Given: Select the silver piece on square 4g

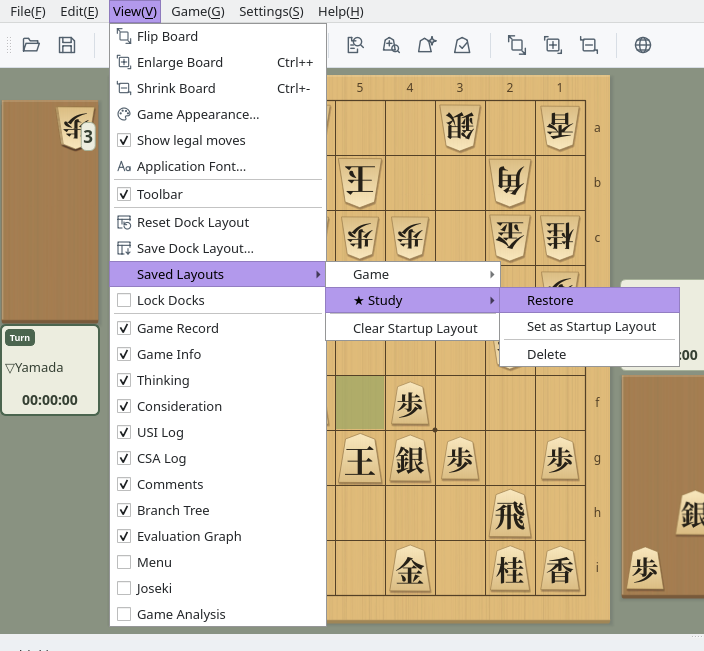Looking at the screenshot, I should click(x=409, y=459).
